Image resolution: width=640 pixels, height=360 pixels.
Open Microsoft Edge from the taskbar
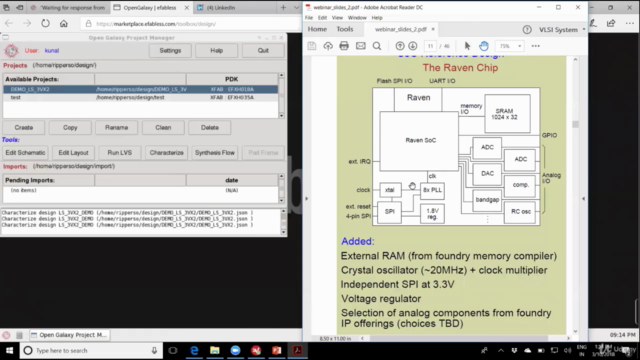coord(194,350)
